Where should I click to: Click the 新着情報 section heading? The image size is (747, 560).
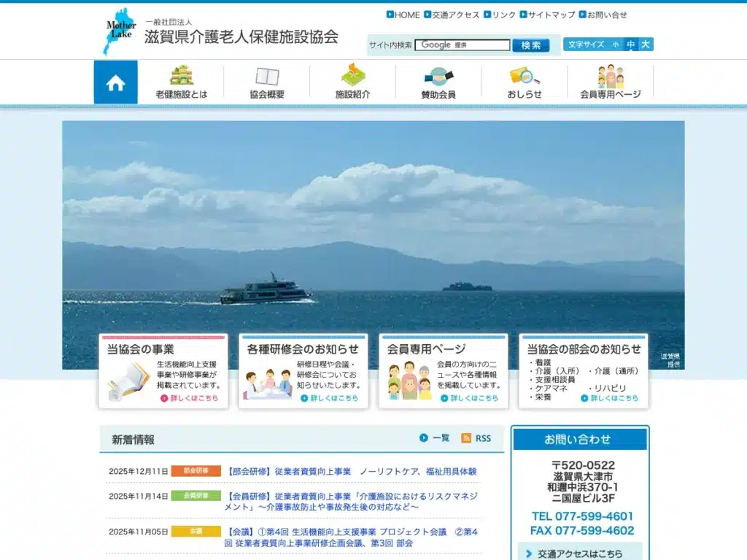pyautogui.click(x=133, y=440)
